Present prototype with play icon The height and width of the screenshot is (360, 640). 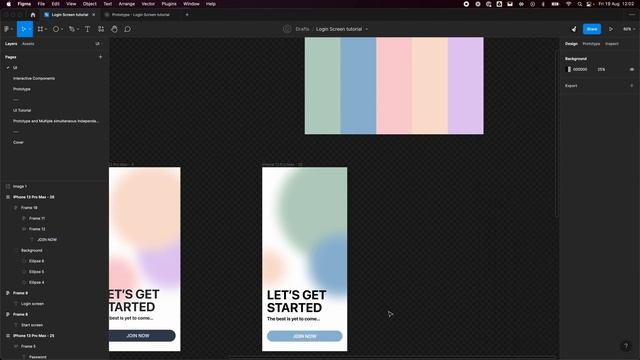pos(611,29)
